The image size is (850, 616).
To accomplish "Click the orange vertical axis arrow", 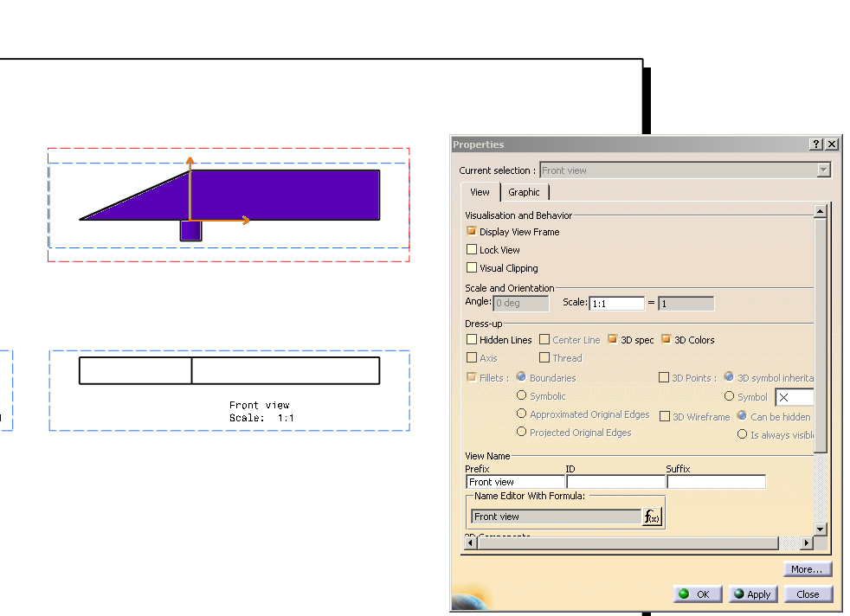I will pyautogui.click(x=190, y=189).
